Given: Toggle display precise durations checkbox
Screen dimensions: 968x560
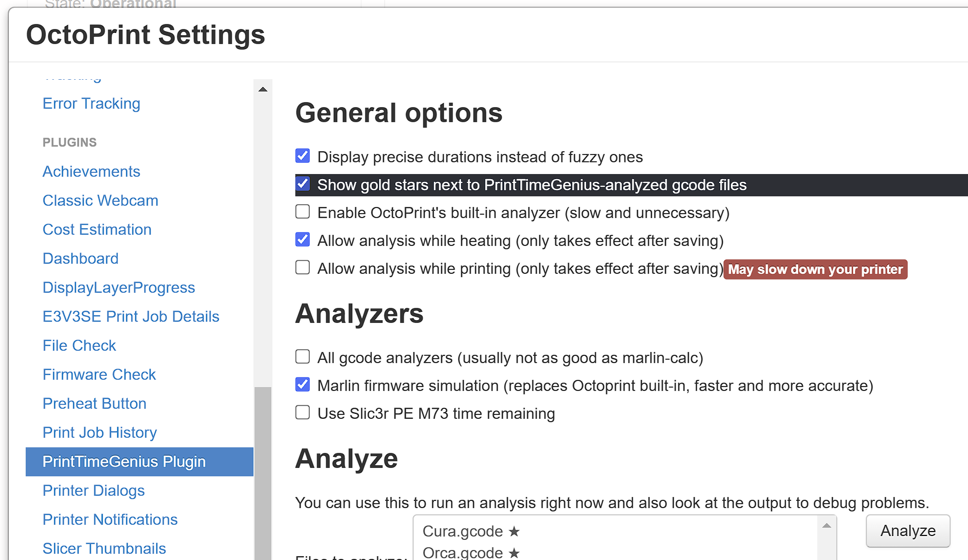Looking at the screenshot, I should (x=303, y=156).
